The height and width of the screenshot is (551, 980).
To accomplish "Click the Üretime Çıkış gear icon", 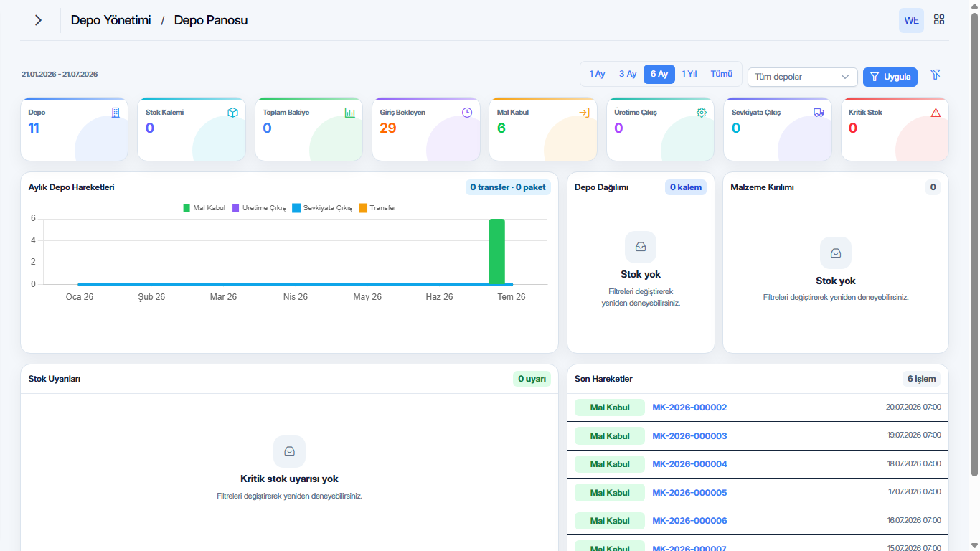I will [x=702, y=113].
